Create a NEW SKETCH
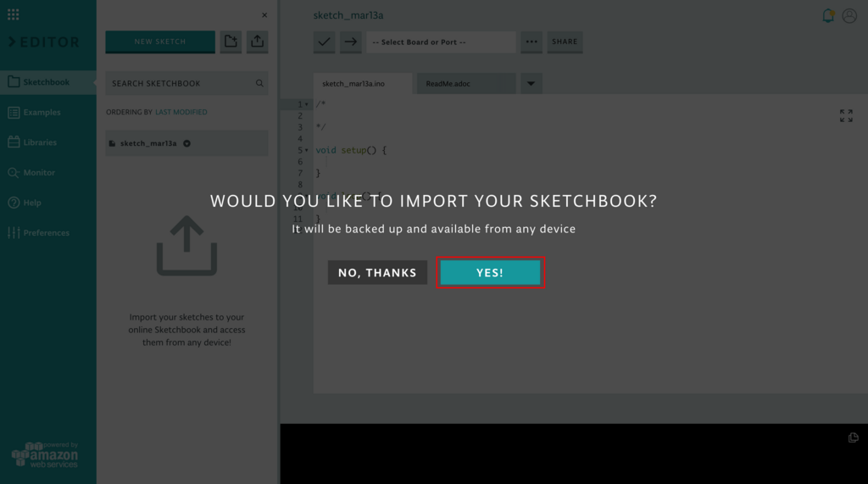The image size is (868, 484). pos(160,42)
